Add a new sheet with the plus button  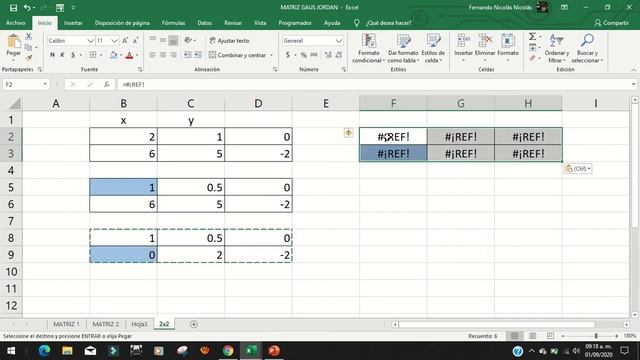(x=194, y=324)
